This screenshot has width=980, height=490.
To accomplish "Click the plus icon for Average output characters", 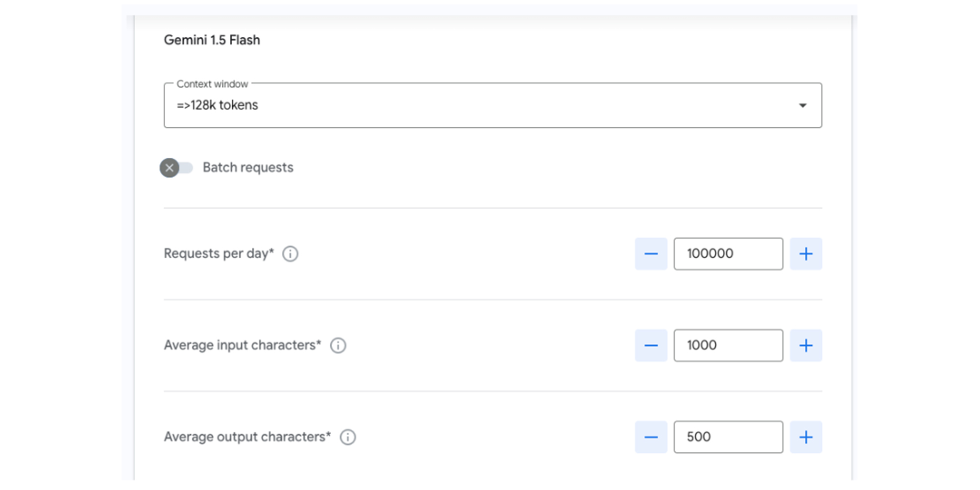I will [806, 437].
